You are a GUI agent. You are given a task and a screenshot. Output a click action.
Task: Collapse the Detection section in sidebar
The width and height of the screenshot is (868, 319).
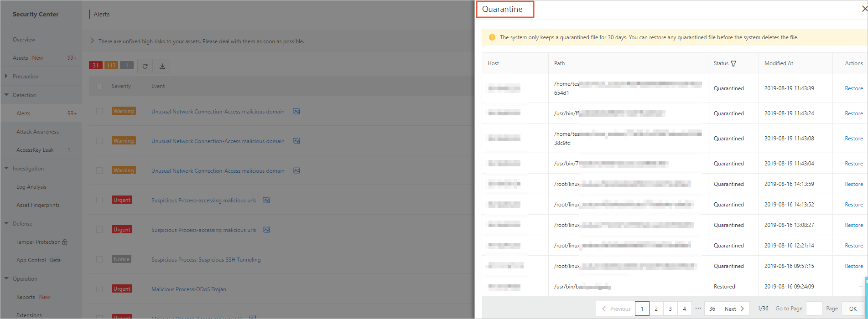coord(7,95)
